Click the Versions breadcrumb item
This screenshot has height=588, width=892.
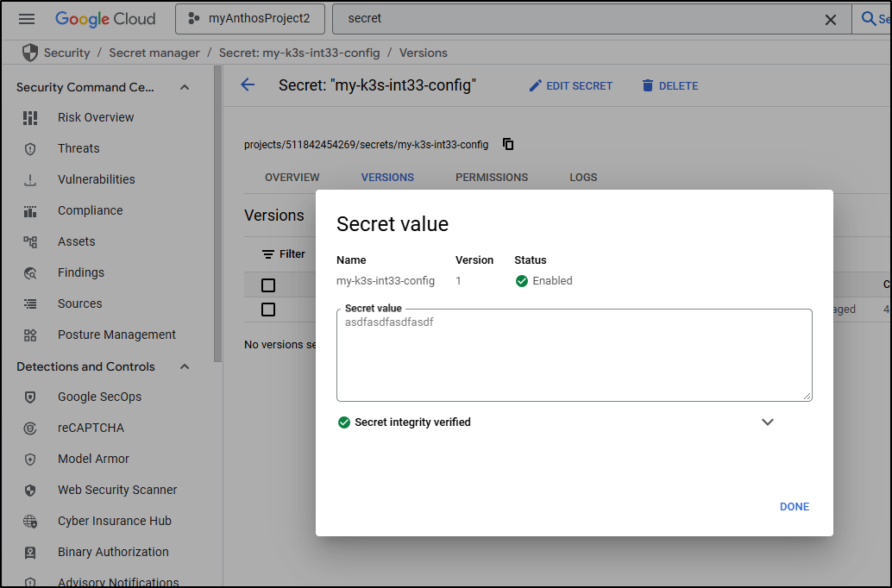(x=424, y=53)
